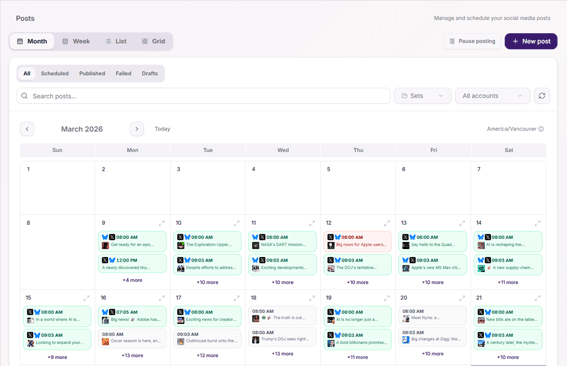Click the pause icon in Pause posting
The height and width of the screenshot is (366, 567).
pyautogui.click(x=452, y=41)
